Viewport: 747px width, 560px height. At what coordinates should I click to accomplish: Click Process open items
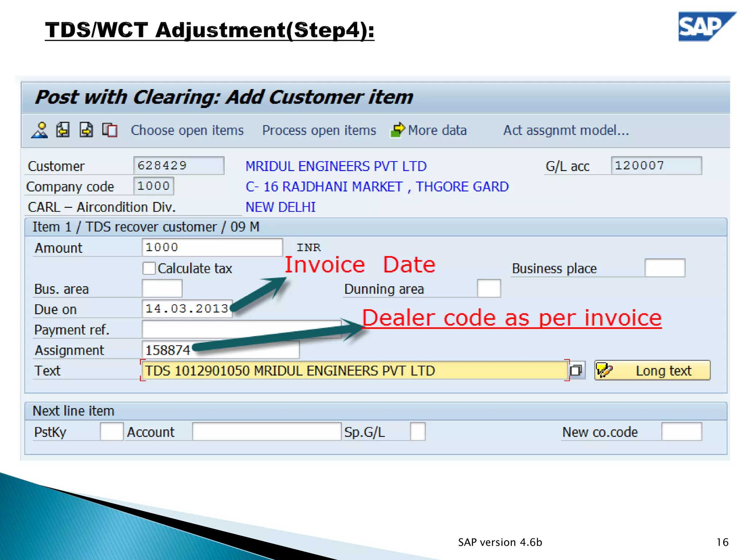(319, 131)
